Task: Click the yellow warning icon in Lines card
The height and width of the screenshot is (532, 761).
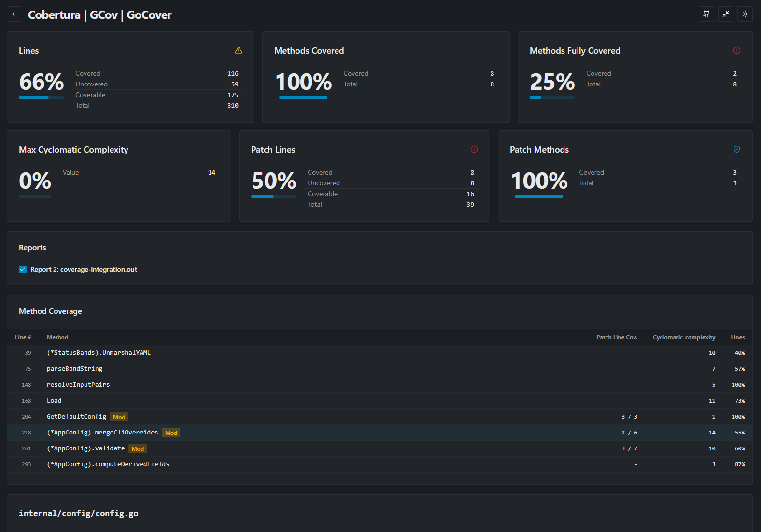Action: pyautogui.click(x=239, y=50)
